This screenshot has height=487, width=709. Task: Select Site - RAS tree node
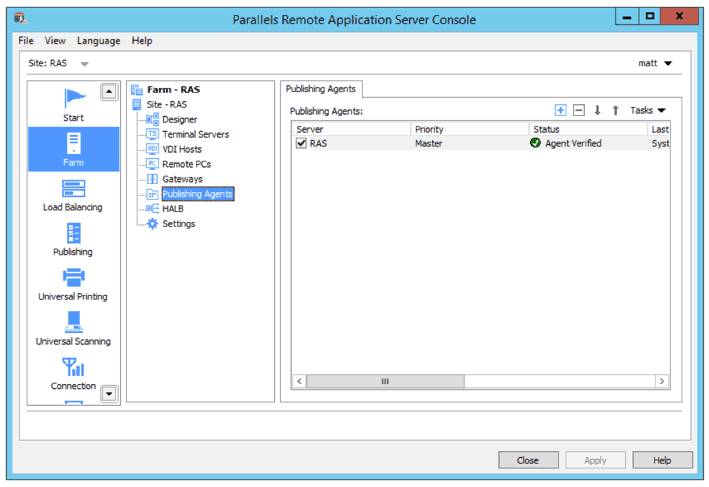(166, 104)
